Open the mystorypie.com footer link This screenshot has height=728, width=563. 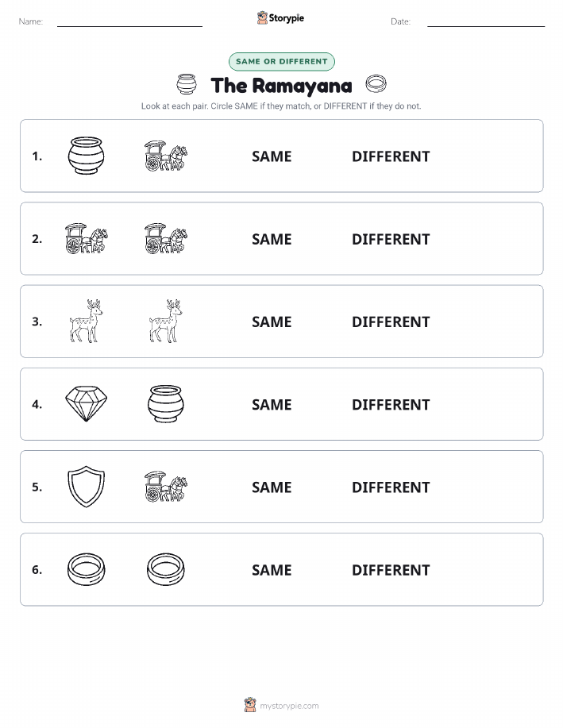pos(281,705)
